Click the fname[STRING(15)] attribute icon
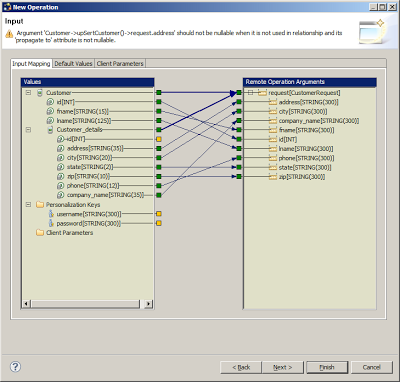The width and height of the screenshot is (400, 382). pos(50,111)
